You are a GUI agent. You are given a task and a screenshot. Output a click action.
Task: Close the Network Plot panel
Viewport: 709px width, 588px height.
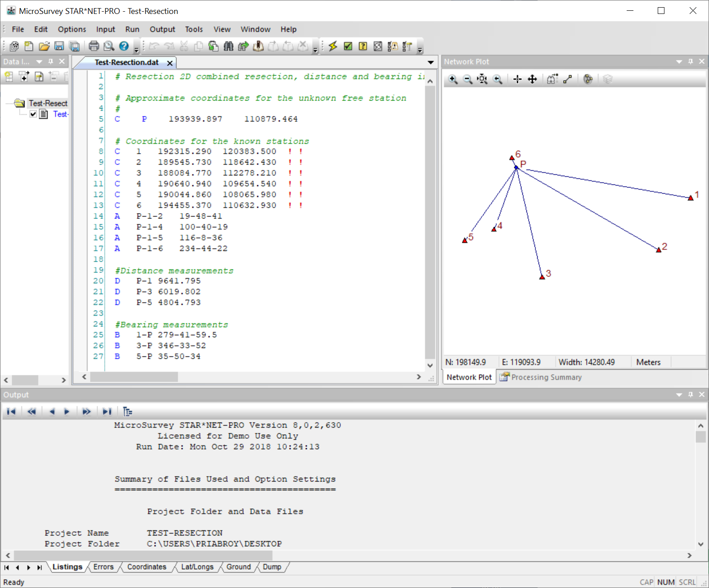[702, 62]
